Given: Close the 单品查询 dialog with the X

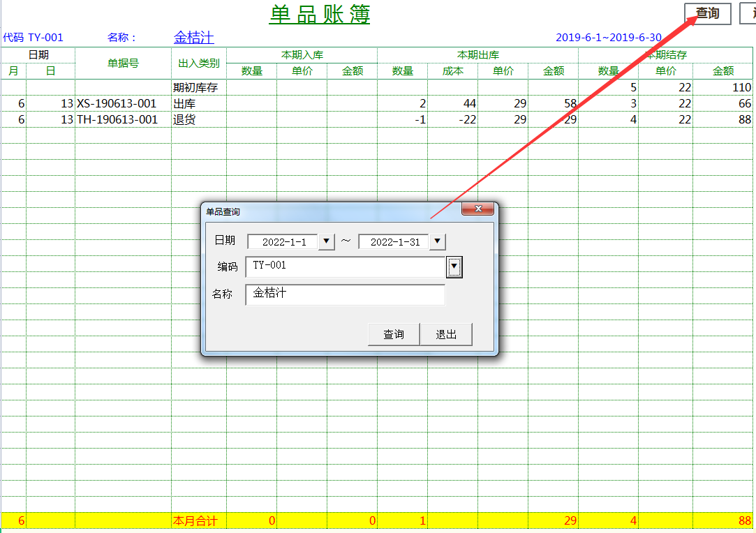Looking at the screenshot, I should 478,208.
